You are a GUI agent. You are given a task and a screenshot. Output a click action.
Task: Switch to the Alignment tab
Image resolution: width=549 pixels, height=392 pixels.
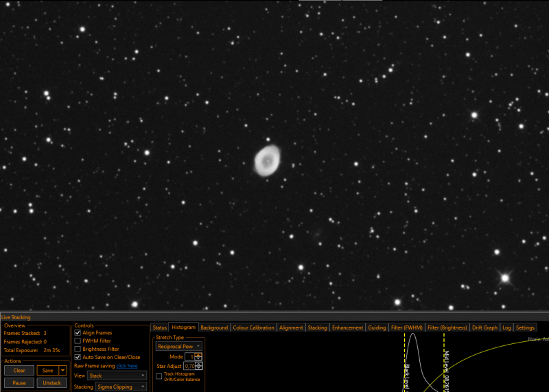point(291,327)
